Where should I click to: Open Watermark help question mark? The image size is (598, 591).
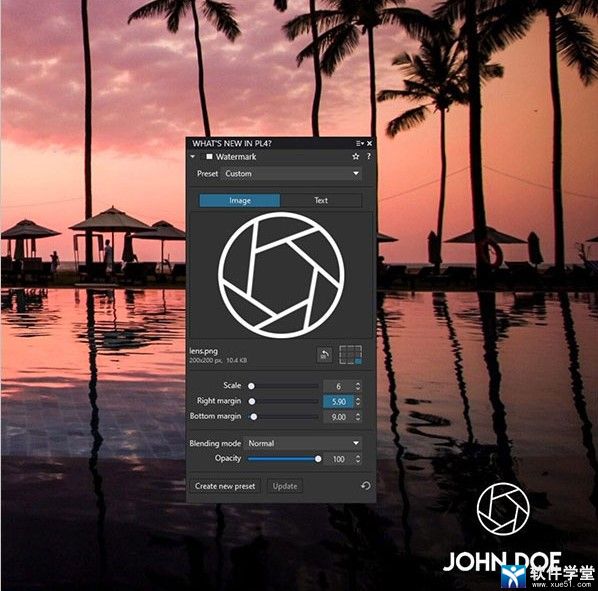368,156
